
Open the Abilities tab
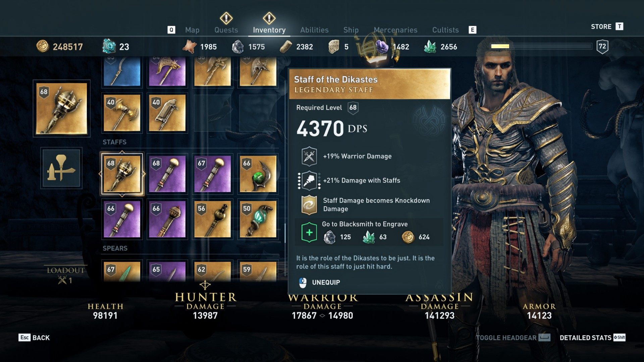tap(314, 30)
